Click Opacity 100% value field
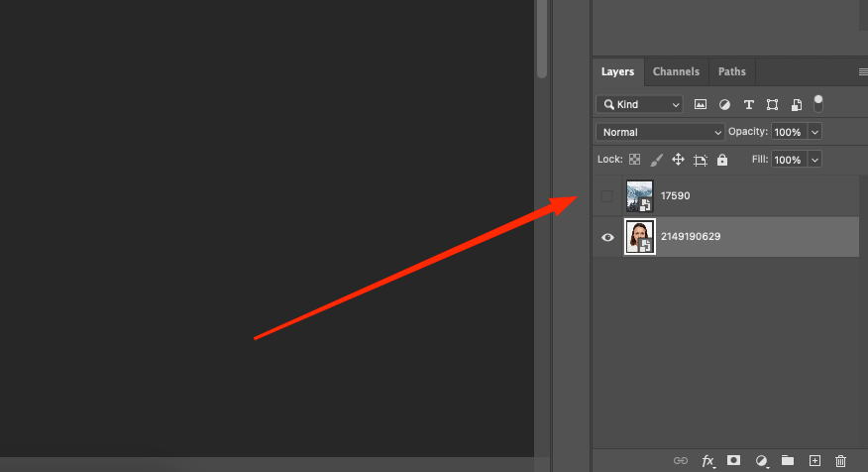868x472 pixels. click(790, 132)
